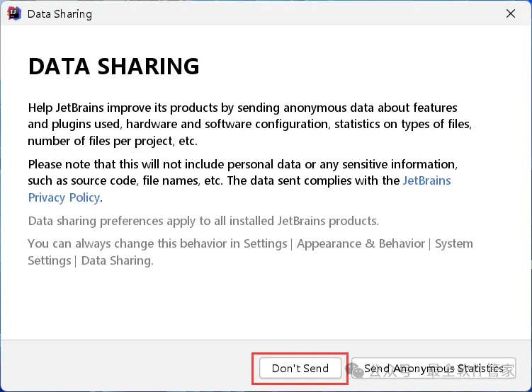Click the Data Sharing title bar text
Image resolution: width=532 pixels, height=392 pixels.
tap(60, 13)
